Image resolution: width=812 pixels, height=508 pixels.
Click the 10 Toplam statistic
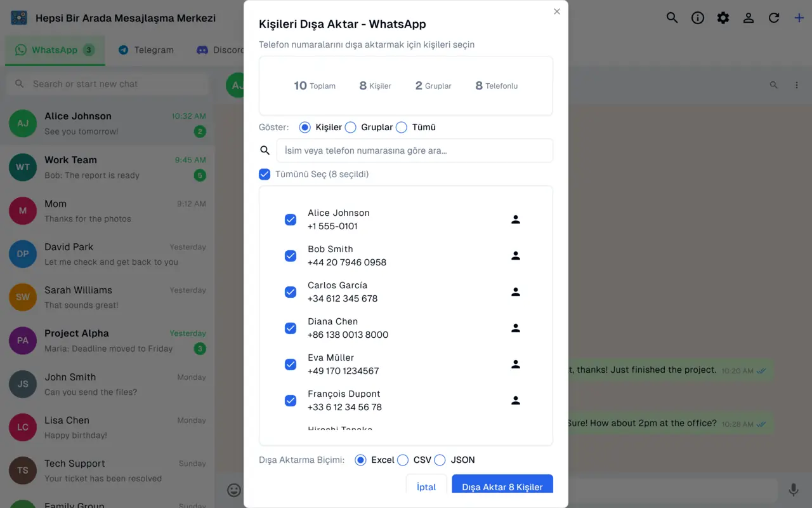tap(315, 86)
